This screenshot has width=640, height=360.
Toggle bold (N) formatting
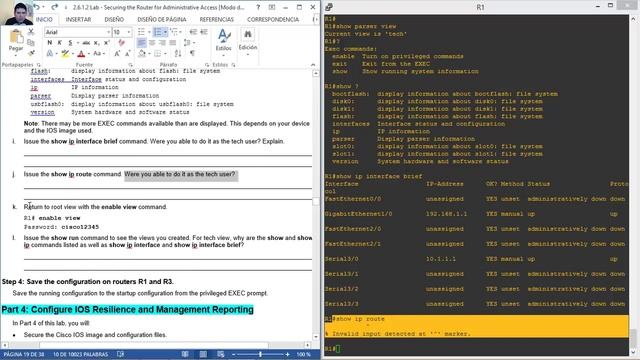pos(50,42)
